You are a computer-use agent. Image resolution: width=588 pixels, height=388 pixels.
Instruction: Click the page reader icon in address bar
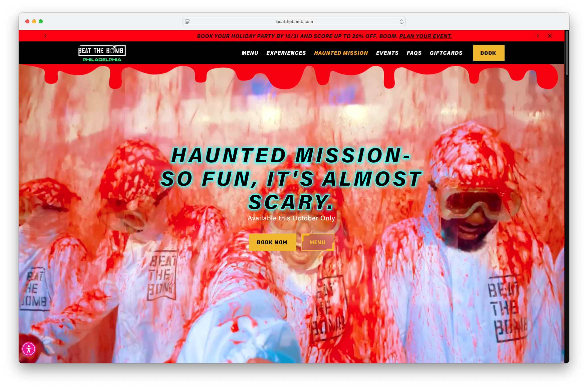[x=188, y=21]
